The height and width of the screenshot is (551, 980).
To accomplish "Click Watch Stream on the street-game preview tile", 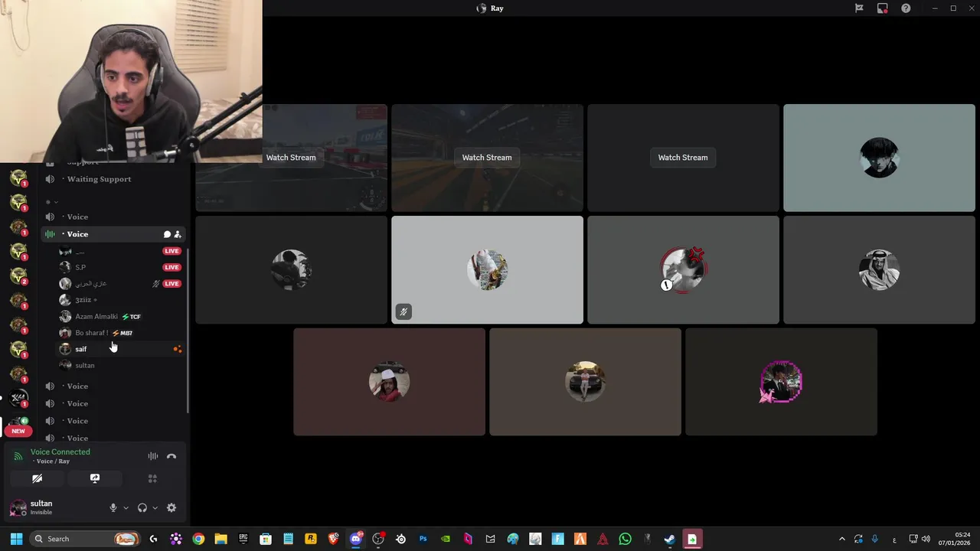I will pyautogui.click(x=291, y=158).
